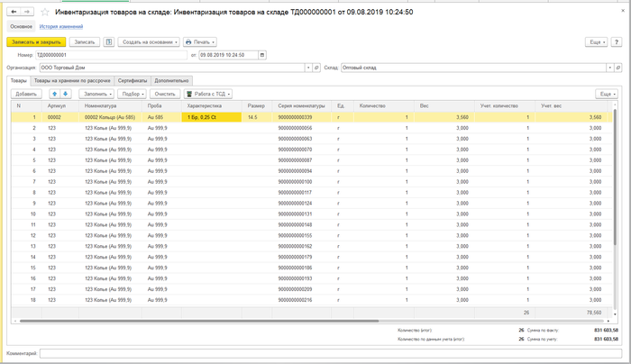Open the Печать dropdown menu
The image size is (631, 364).
point(200,42)
